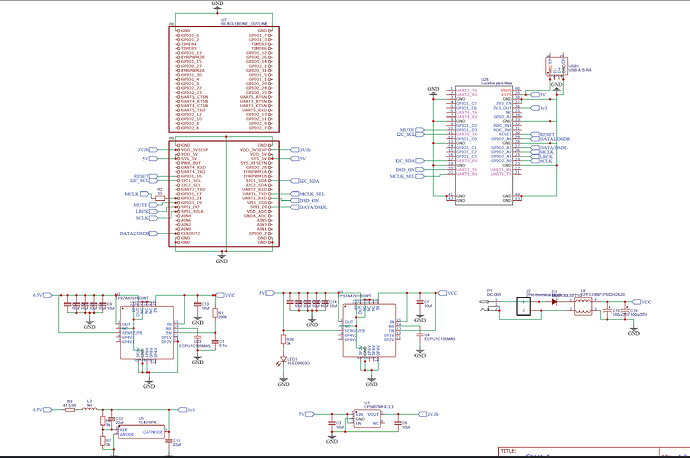Click the ADC_IN1 pin label on Luckfox module

click(x=502, y=125)
